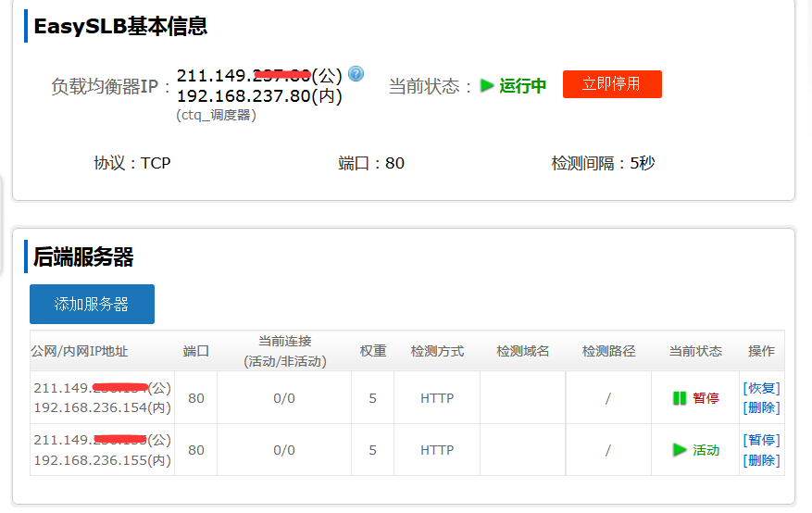Click the 添加服务器 button

(x=92, y=304)
